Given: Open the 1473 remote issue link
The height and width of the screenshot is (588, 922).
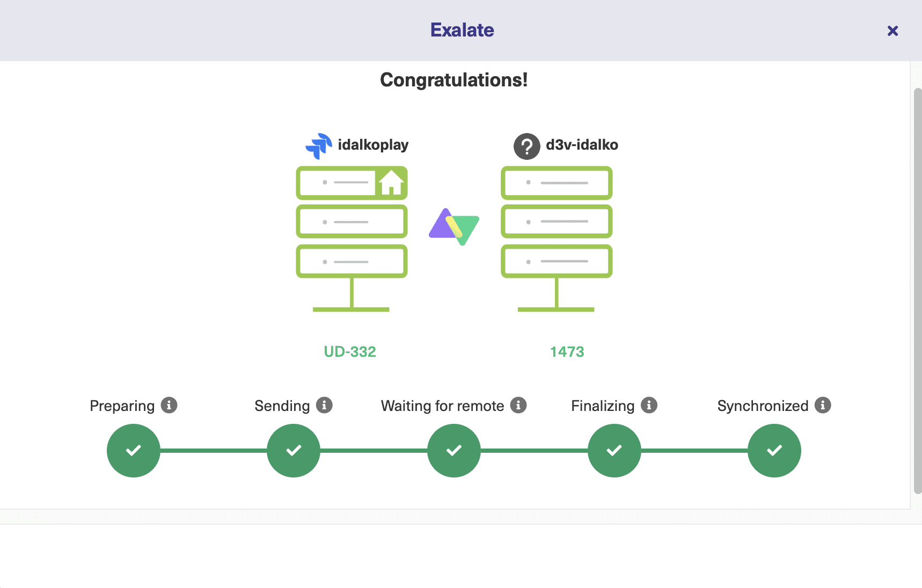Looking at the screenshot, I should 567,351.
